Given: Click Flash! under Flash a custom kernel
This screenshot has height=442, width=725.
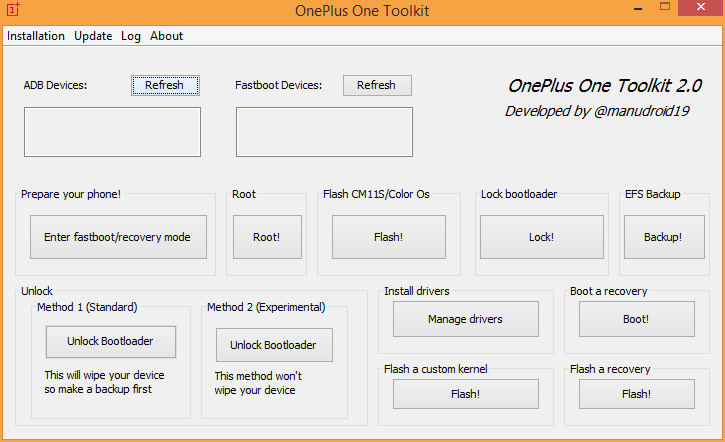Looking at the screenshot, I should (x=466, y=394).
